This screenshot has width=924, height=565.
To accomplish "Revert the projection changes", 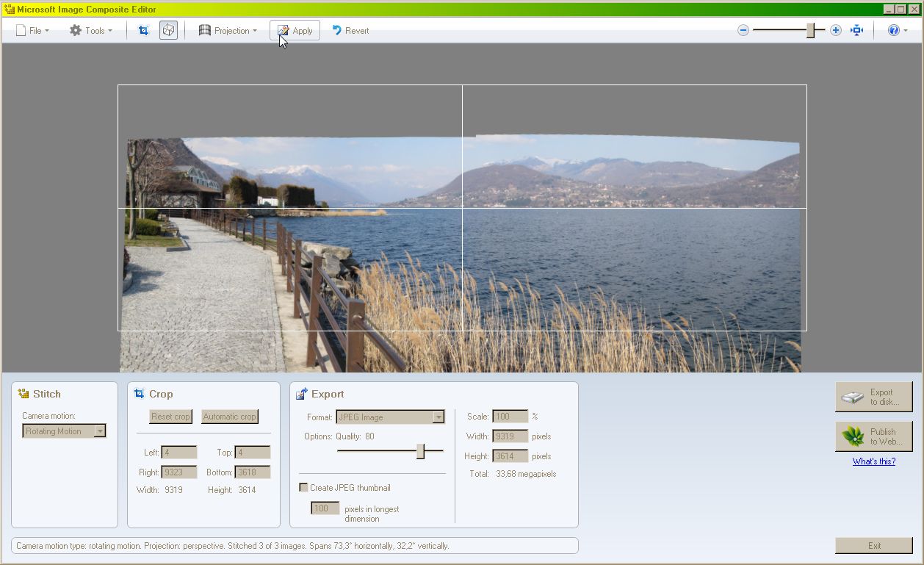I will pos(350,31).
